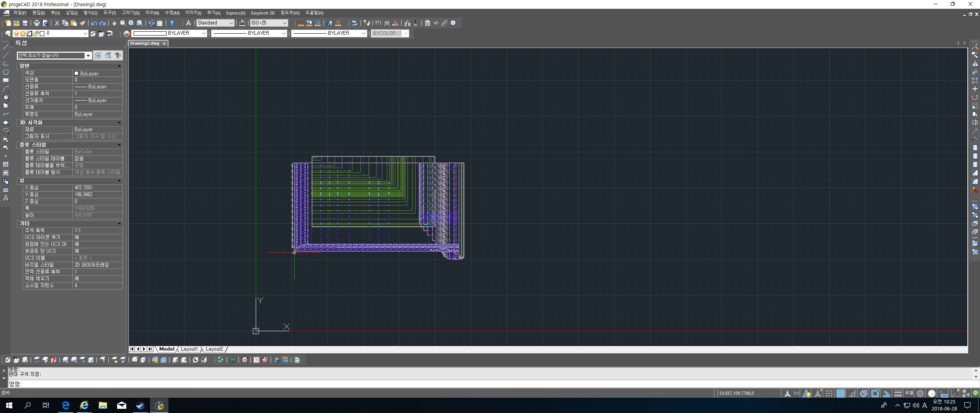Image resolution: width=980 pixels, height=413 pixels.
Task: Click the 모형 model space button
Action: [909, 393]
